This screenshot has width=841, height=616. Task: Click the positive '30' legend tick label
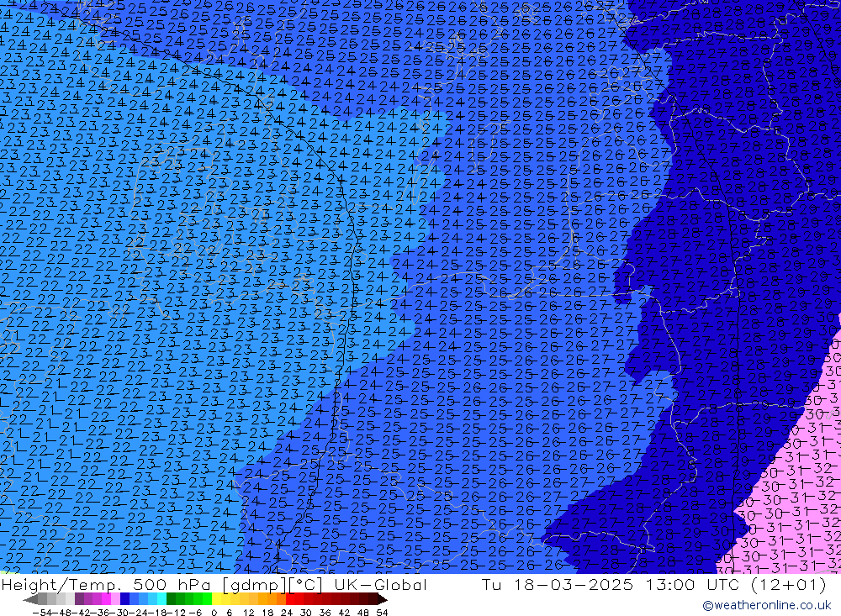(x=305, y=613)
